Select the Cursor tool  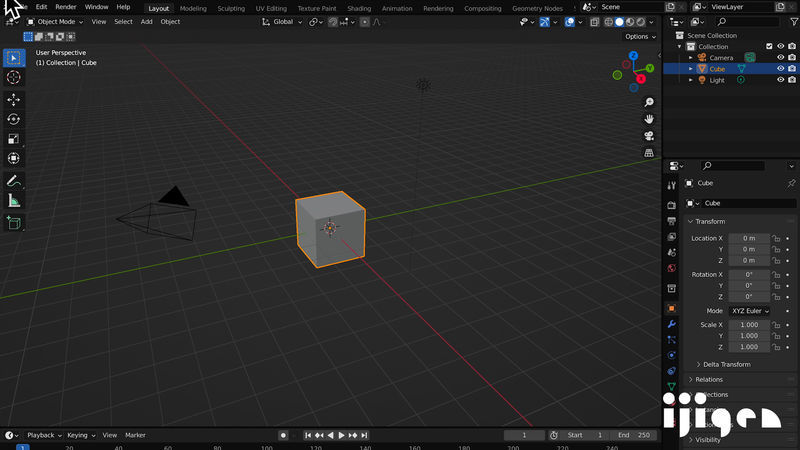coord(14,77)
